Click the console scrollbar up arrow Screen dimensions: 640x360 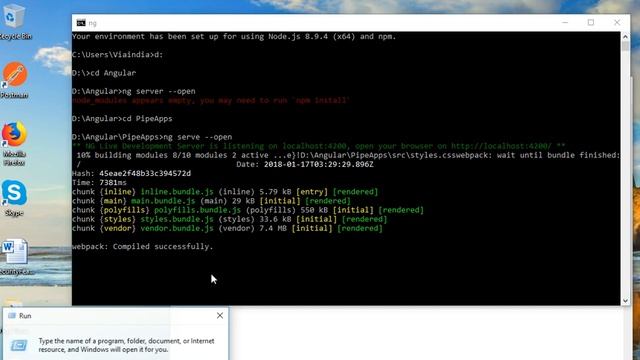(625, 36)
